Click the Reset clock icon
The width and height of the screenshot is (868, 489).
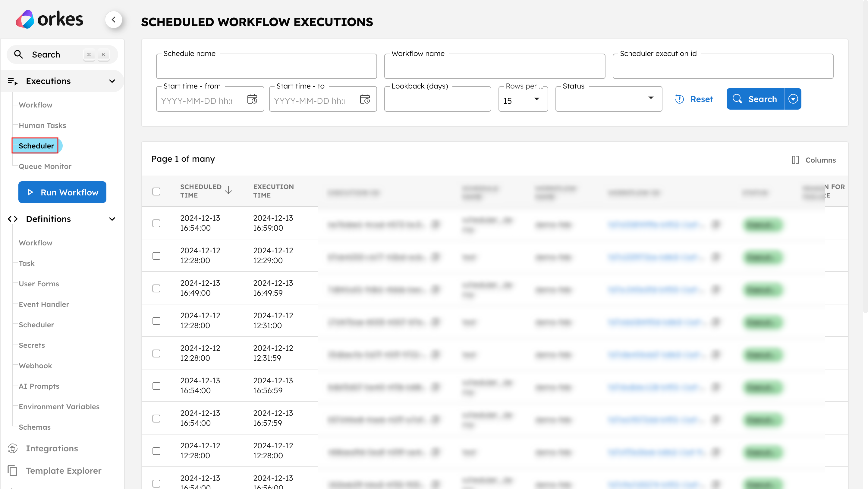coord(679,99)
